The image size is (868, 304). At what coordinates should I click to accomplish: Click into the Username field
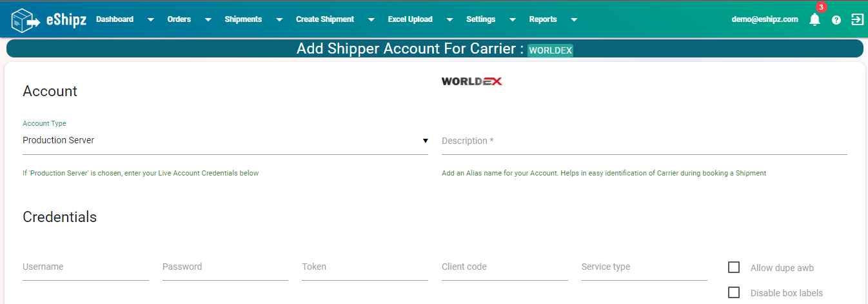tap(86, 267)
